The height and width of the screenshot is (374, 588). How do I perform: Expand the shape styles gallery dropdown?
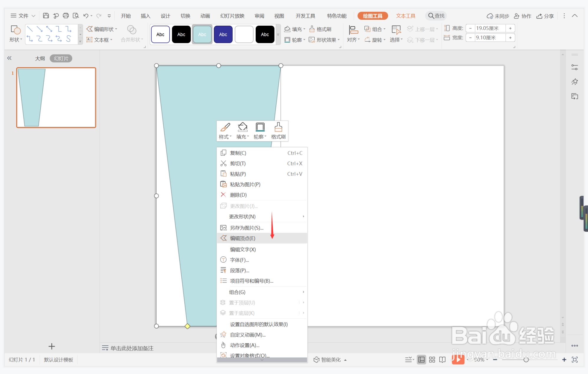point(278,34)
